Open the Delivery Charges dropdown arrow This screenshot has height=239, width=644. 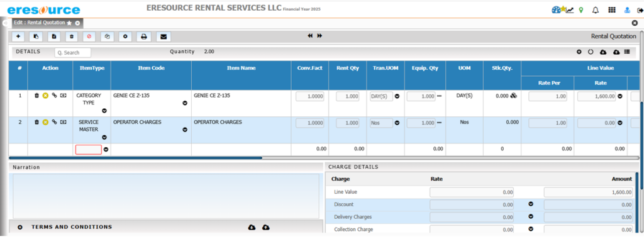(531, 216)
